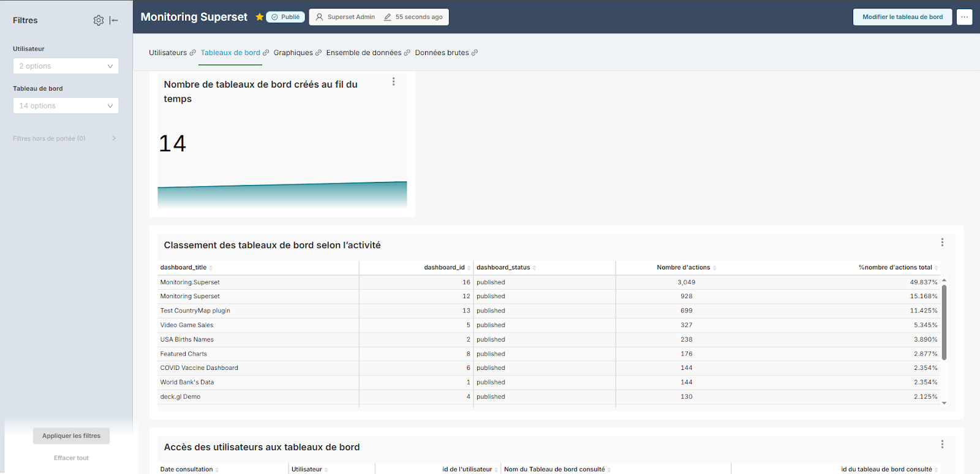Screen dimensions: 980x474
Task: Click the Publié status badge
Action: (x=285, y=17)
